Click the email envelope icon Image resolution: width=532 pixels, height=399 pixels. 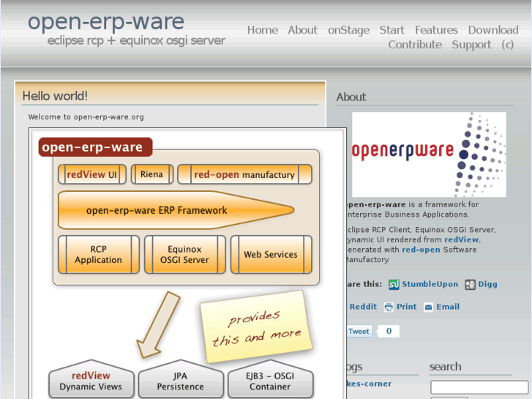pyautogui.click(x=429, y=307)
